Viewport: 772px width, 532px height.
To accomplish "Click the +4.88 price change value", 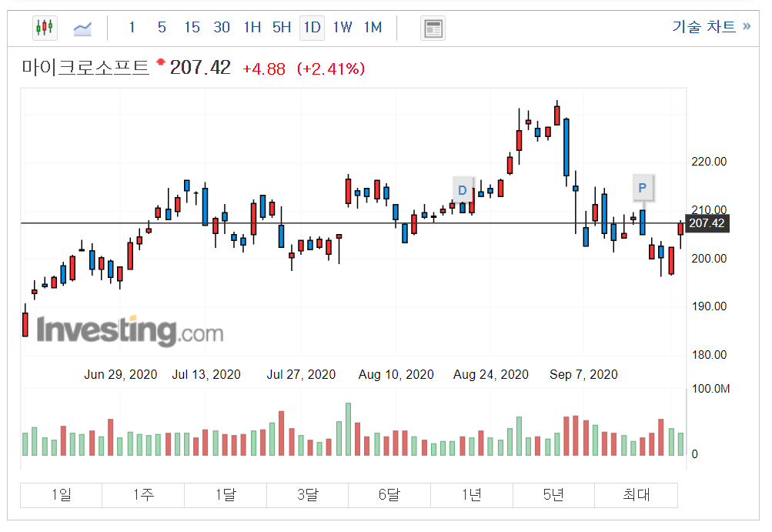I will [264, 69].
